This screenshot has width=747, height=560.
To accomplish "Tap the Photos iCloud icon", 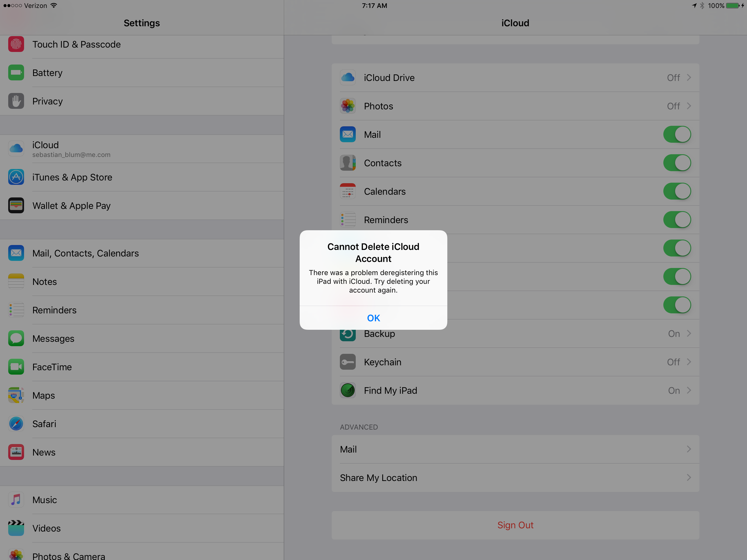I will coord(348,106).
